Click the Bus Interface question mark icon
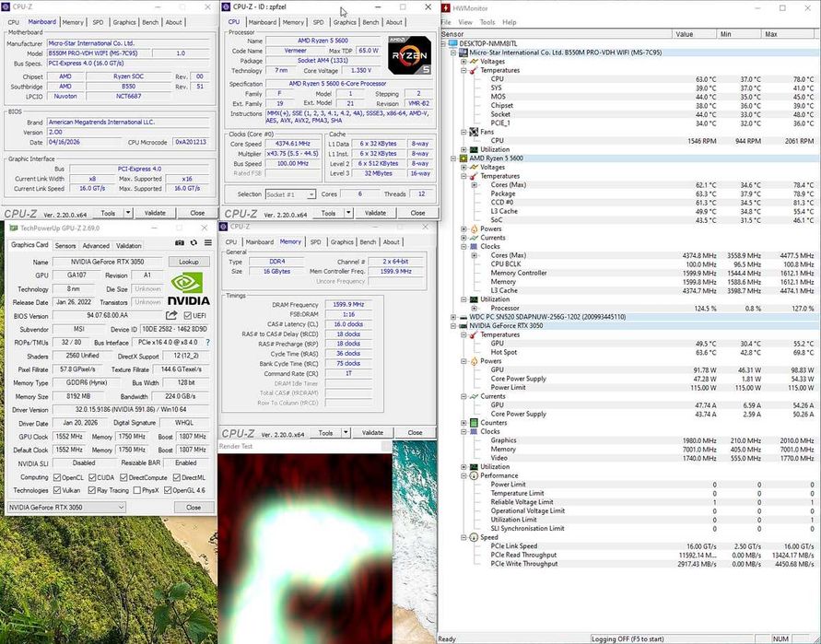Image resolution: width=821 pixels, height=644 pixels. point(208,343)
